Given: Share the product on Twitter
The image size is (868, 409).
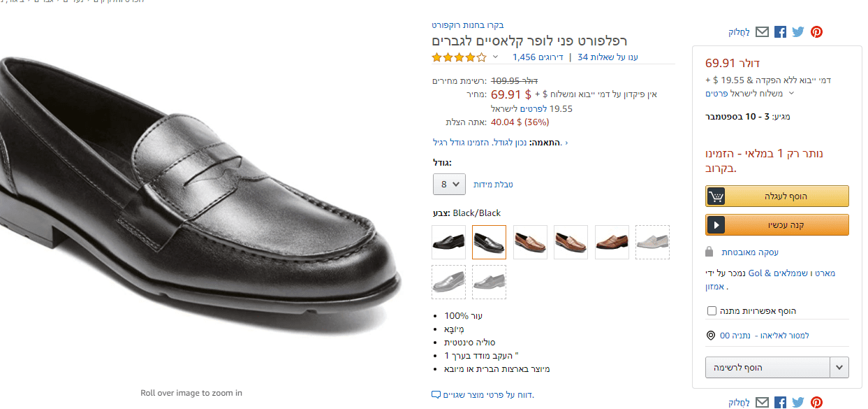Looking at the screenshot, I should (798, 31).
